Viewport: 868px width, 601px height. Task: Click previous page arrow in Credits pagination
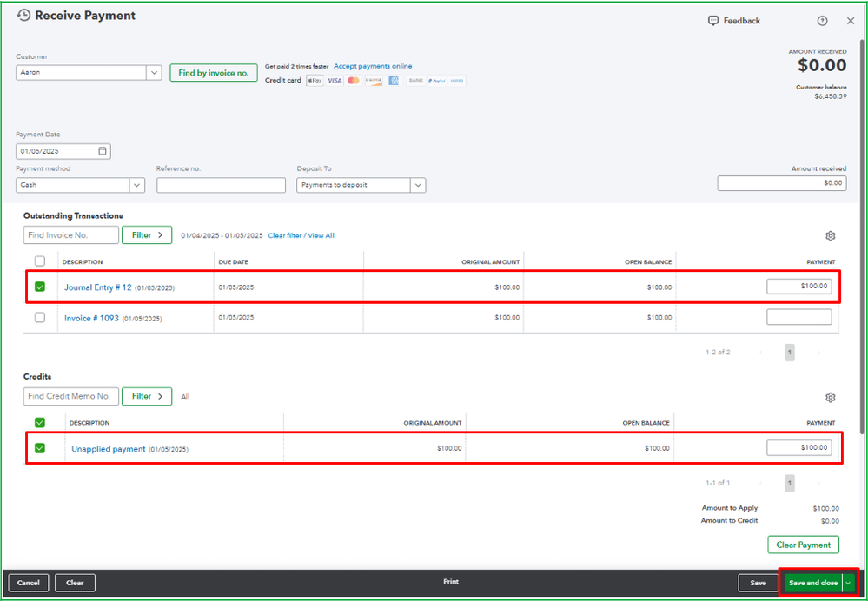(x=760, y=484)
